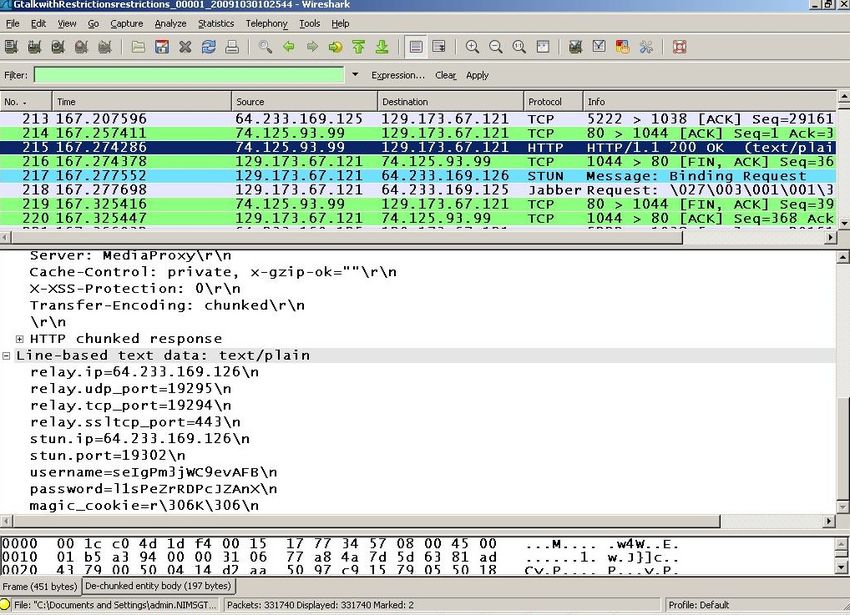Select packet 217 STUN Binding Request

coord(418,176)
